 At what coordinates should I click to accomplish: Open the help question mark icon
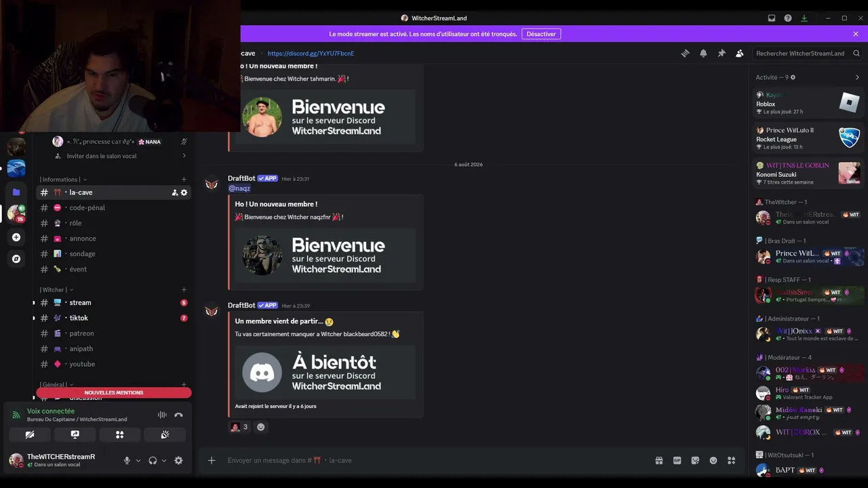(788, 18)
